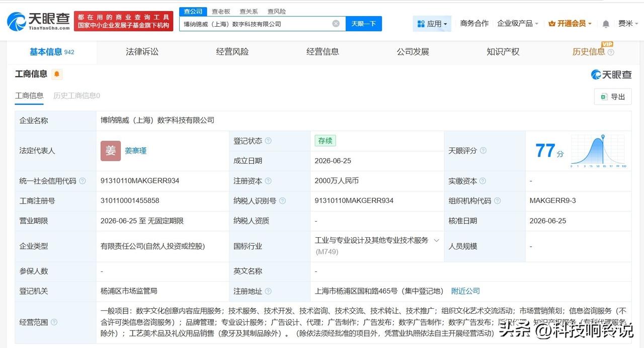The image size is (644, 348).
Task: Click the 天眼一下 search button
Action: [x=364, y=24]
